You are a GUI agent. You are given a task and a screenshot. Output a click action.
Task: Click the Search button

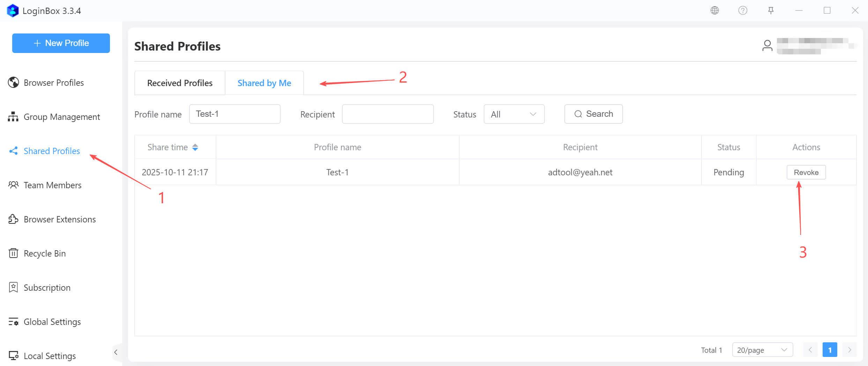pos(593,114)
